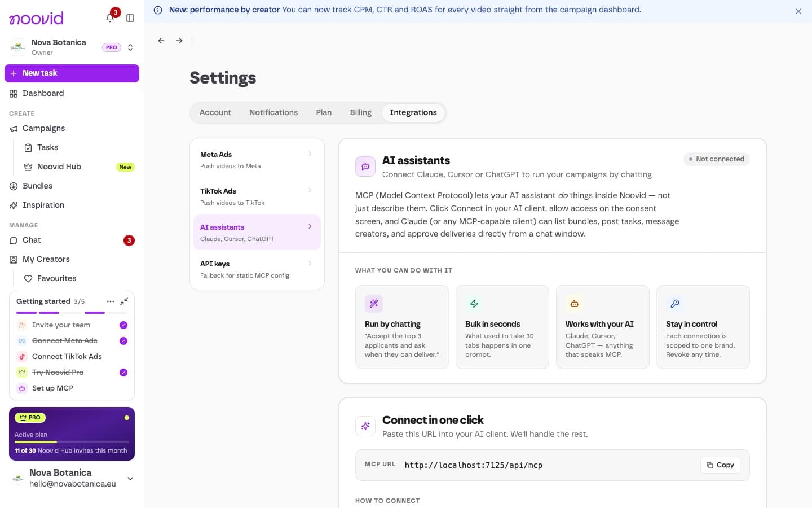Image resolution: width=812 pixels, height=508 pixels.
Task: Click the New task button
Action: click(72, 73)
